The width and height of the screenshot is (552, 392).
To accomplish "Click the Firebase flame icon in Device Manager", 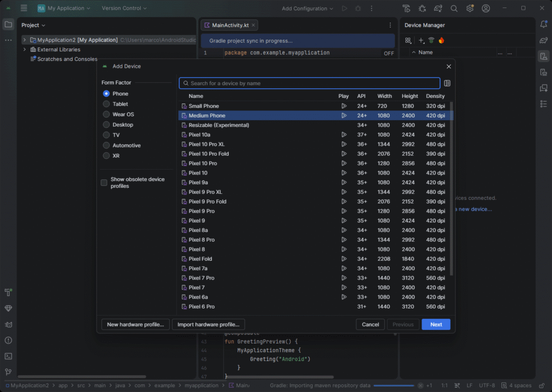I will point(441,40).
